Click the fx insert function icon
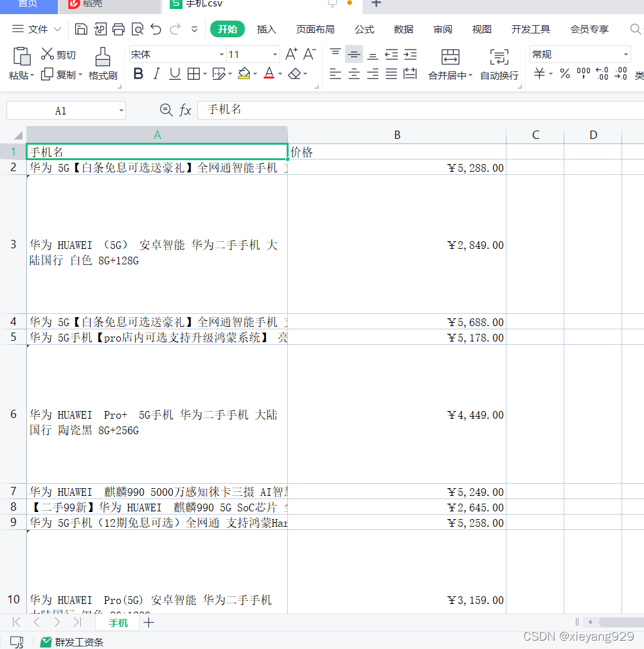644x649 pixels. [x=185, y=110]
